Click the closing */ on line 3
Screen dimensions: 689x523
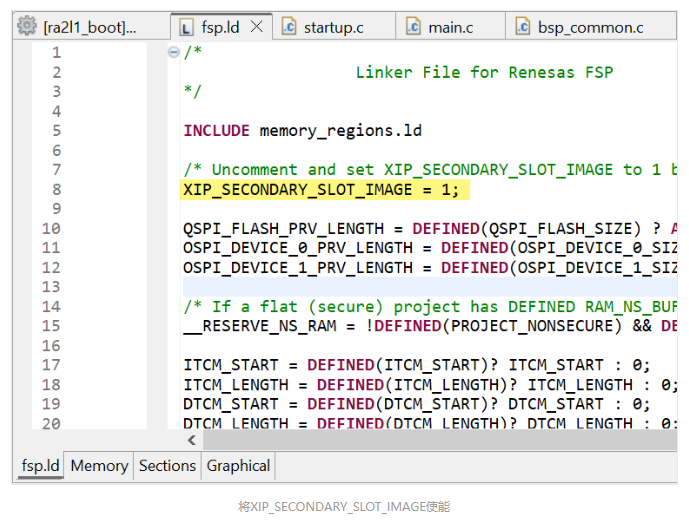(x=192, y=91)
